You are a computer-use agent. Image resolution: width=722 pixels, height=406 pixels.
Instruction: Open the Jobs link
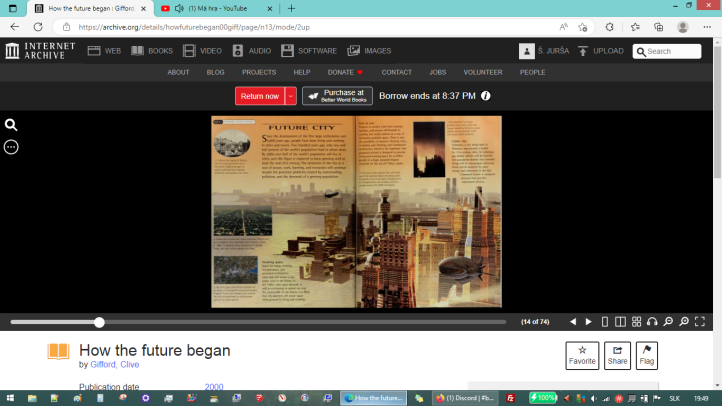tap(437, 72)
